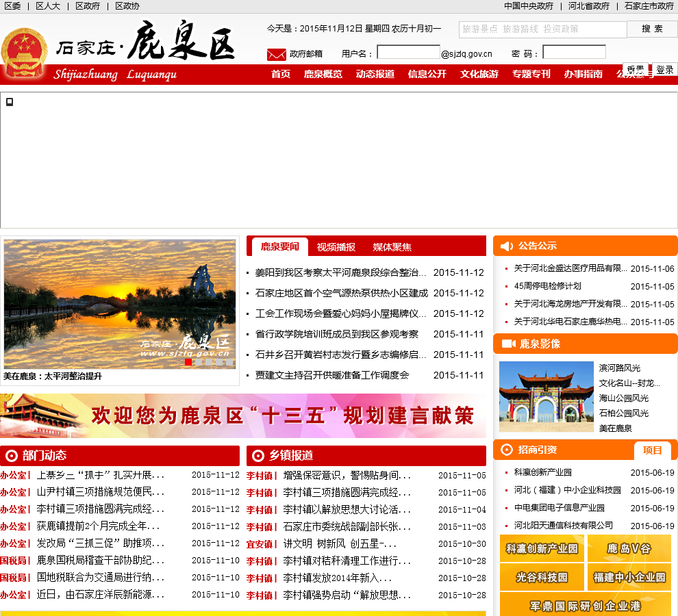Click the broken image placeholder icon in banner
The image size is (678, 616).
(10, 102)
